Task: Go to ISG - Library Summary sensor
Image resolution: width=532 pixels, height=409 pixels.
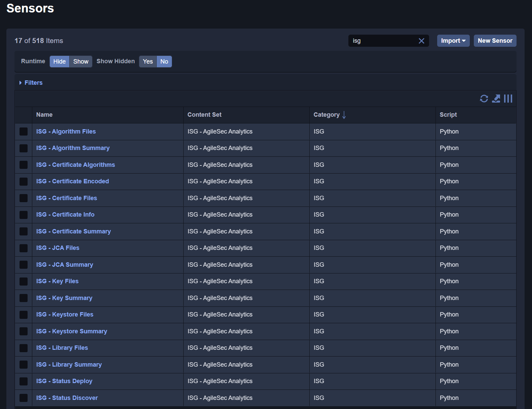Action: click(x=69, y=365)
